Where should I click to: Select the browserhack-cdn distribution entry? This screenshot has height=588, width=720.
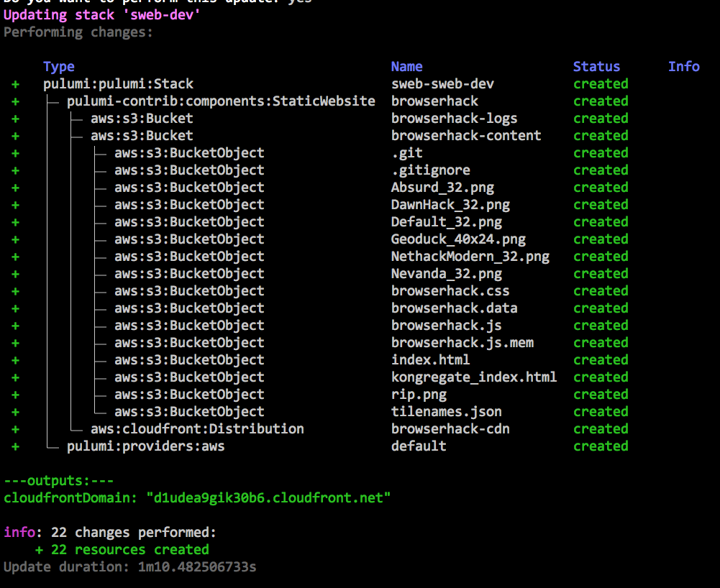coord(450,428)
